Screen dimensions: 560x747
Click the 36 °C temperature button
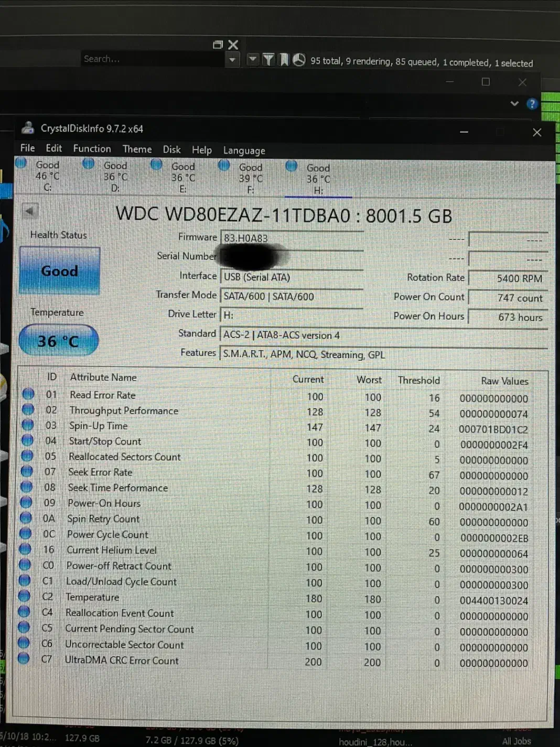[58, 341]
